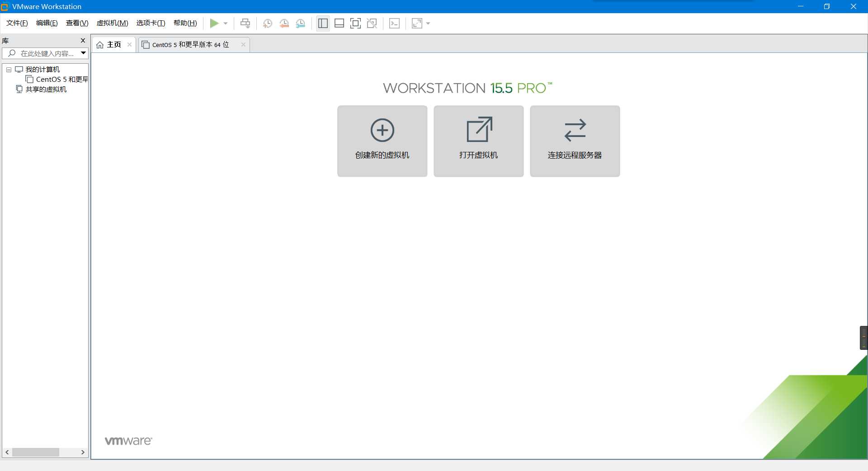Switch to the 主页 tab
868x471 pixels.
(114, 44)
